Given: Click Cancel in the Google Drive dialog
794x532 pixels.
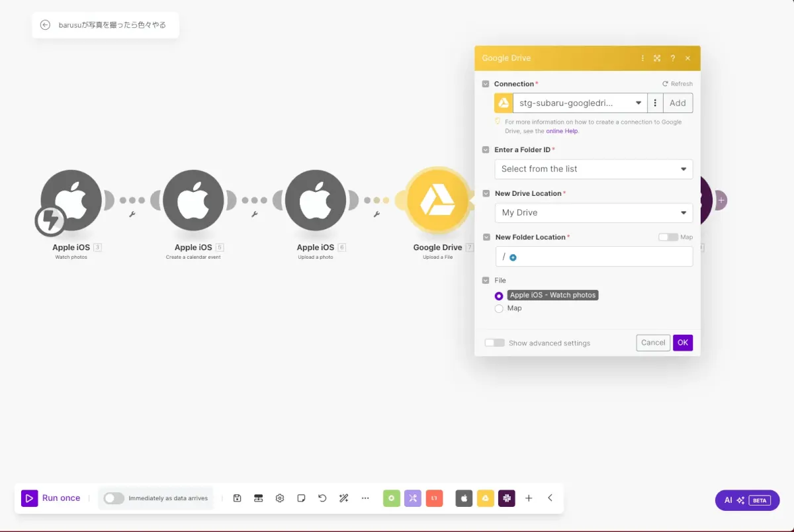Looking at the screenshot, I should click(x=653, y=343).
